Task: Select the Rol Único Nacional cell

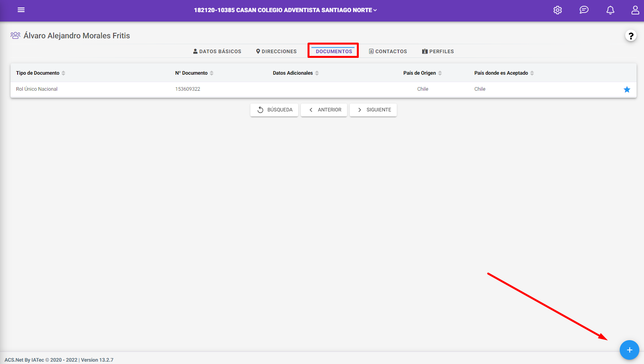Action: pyautogui.click(x=37, y=89)
